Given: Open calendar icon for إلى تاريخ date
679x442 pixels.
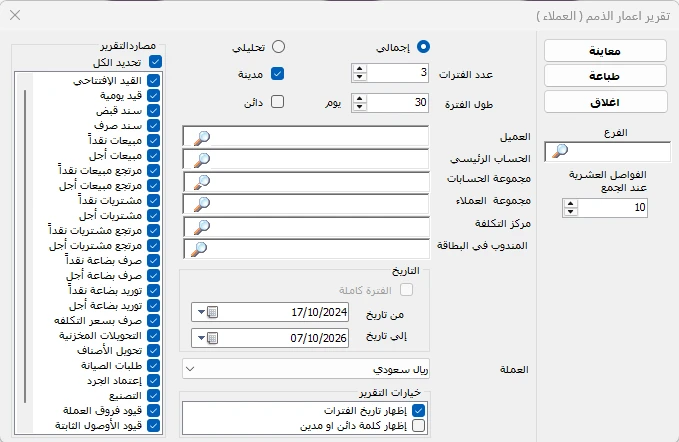Looking at the screenshot, I should [213, 338].
